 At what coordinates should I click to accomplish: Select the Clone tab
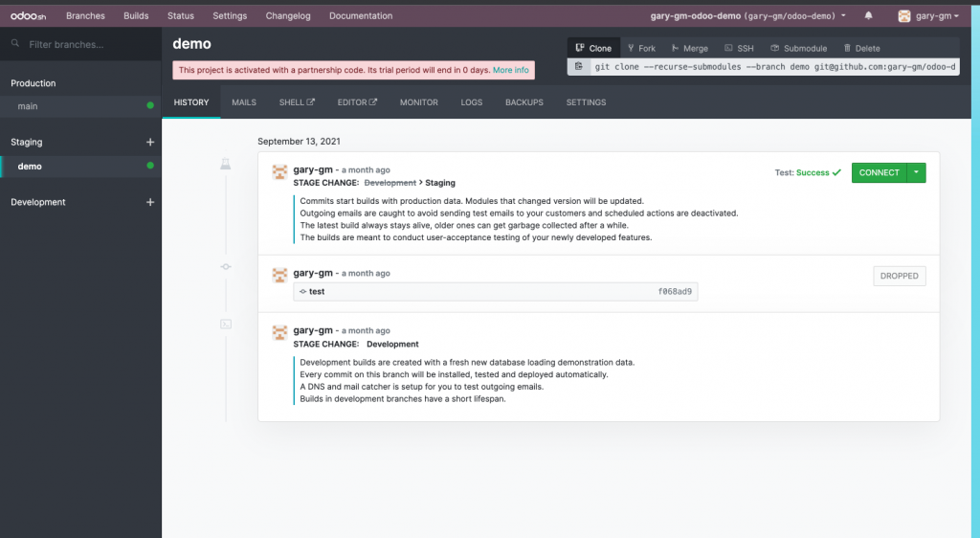[593, 48]
